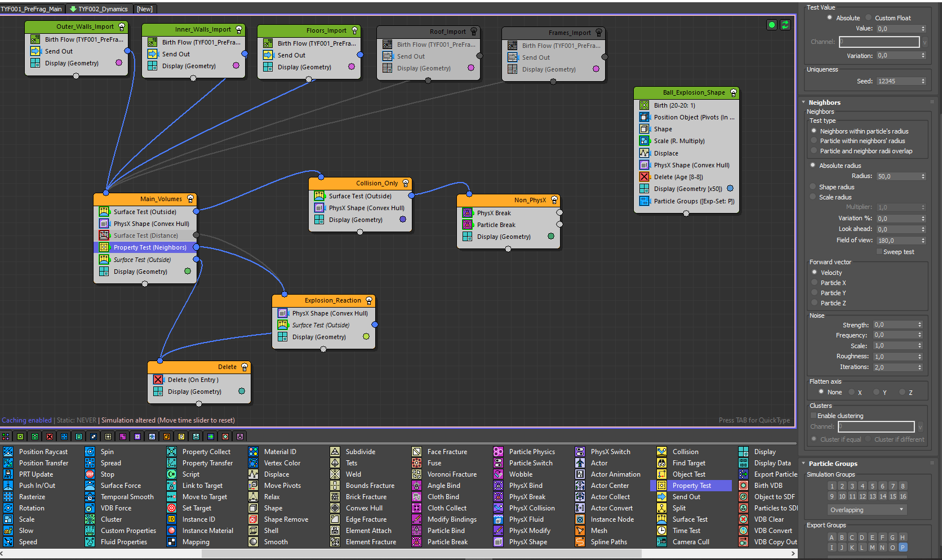Select the Particle Physics operator icon

[499, 451]
